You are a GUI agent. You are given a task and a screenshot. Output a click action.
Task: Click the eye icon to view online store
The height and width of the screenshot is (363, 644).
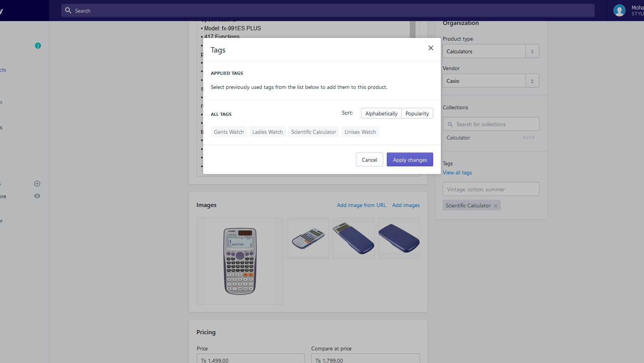[x=37, y=196]
